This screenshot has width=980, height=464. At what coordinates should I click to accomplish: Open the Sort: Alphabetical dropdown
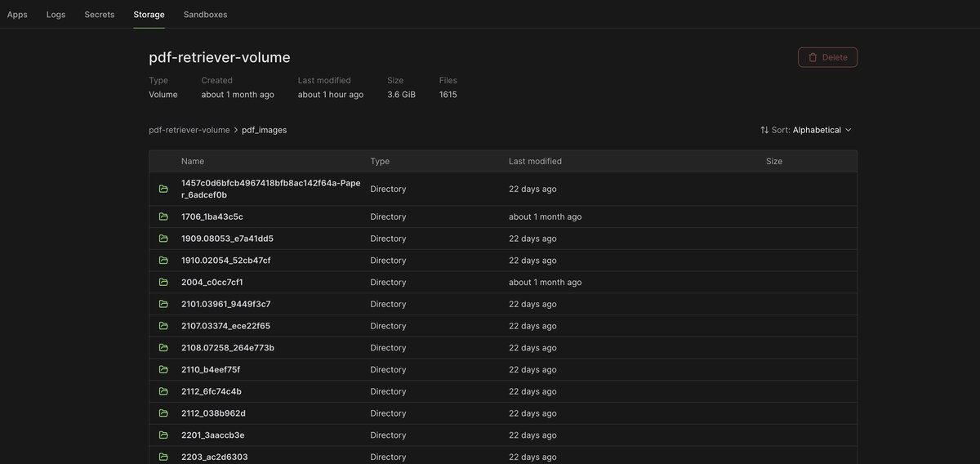point(816,130)
